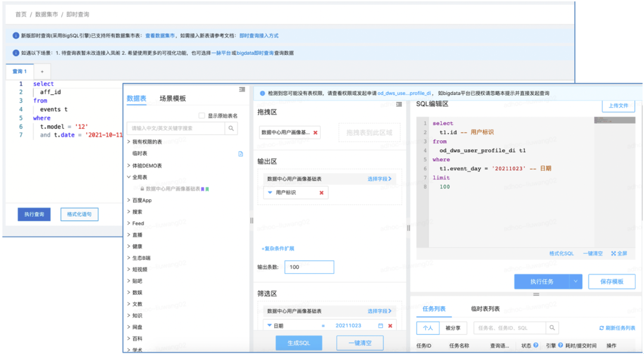Collapse data table panel using top menu icon
The width and height of the screenshot is (644, 354).
pyautogui.click(x=242, y=90)
